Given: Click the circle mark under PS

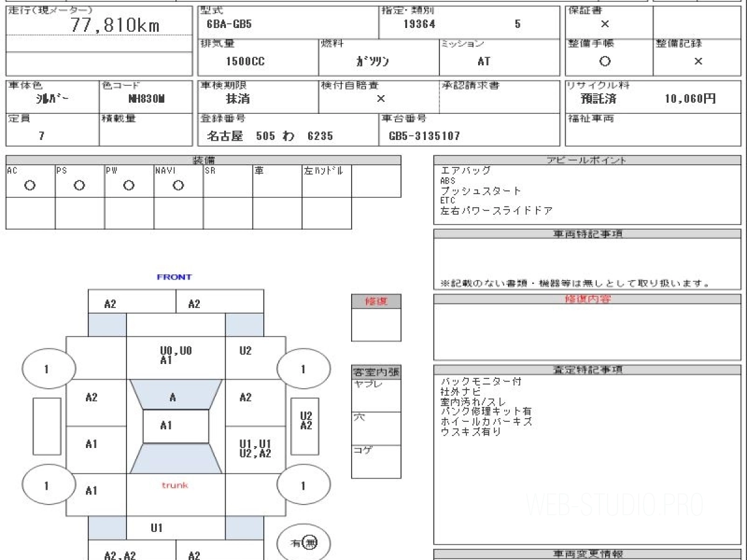Looking at the screenshot, I should pyautogui.click(x=79, y=185).
